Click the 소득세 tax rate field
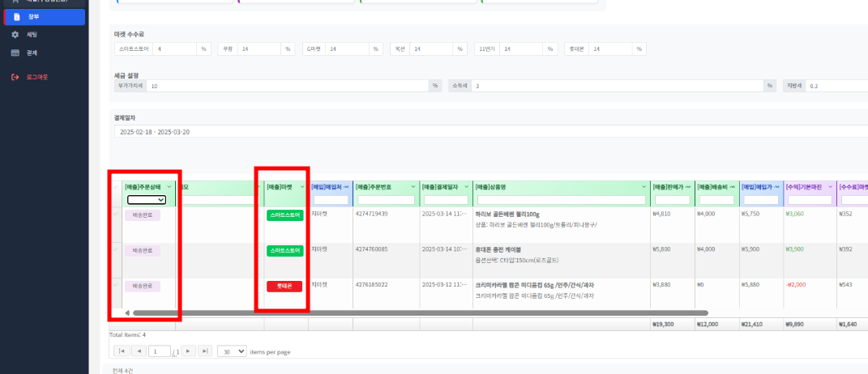Viewport: 868px width, 374px height. [618, 87]
